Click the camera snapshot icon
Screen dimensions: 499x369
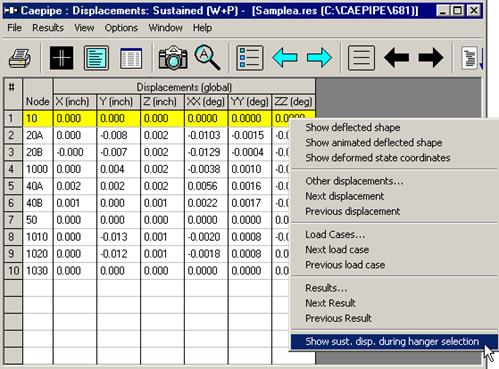(173, 58)
